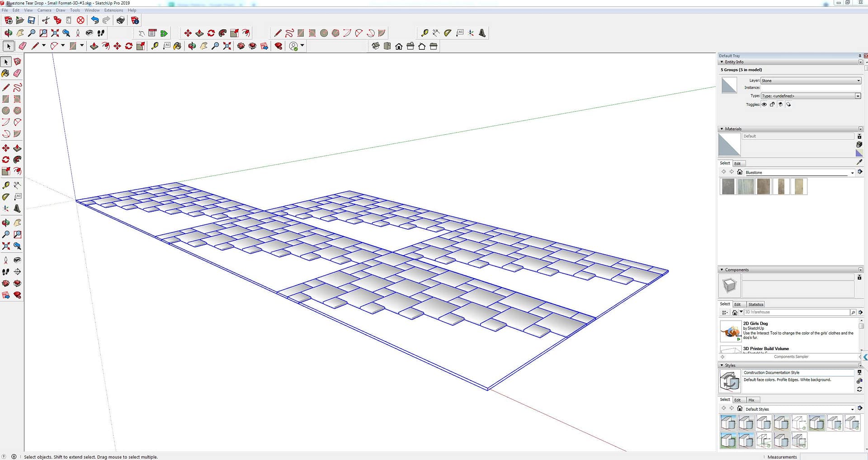Click the 3D Warehouse search field

tap(797, 312)
